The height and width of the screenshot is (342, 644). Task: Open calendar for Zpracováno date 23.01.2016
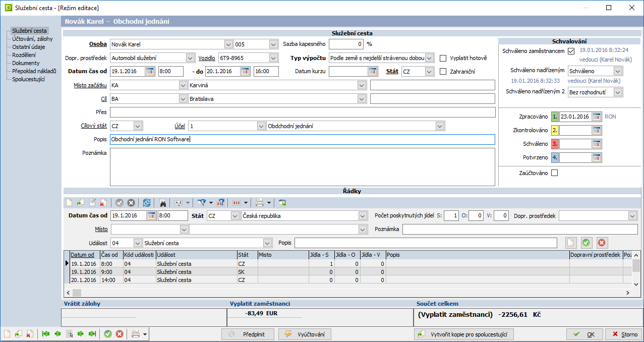(x=597, y=117)
